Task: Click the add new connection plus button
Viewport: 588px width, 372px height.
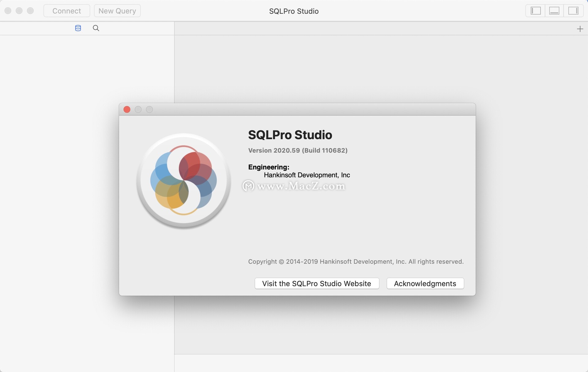Action: point(580,29)
